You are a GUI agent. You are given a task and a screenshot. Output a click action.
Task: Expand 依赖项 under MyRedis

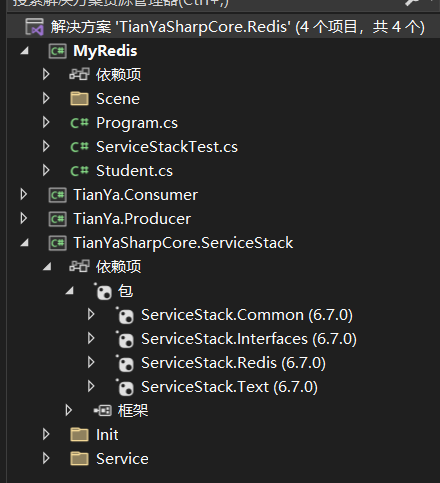click(x=46, y=74)
